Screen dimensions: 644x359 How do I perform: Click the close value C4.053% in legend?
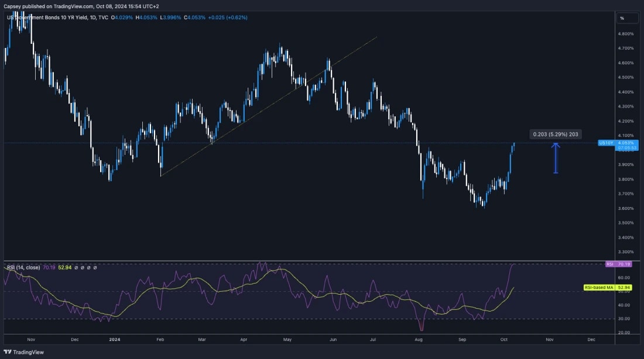tap(194, 18)
